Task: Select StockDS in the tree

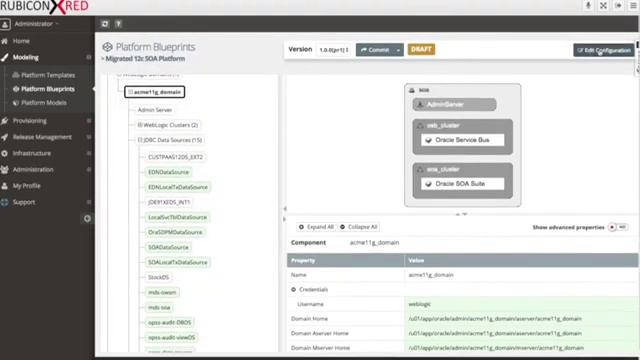Action: [x=158, y=277]
